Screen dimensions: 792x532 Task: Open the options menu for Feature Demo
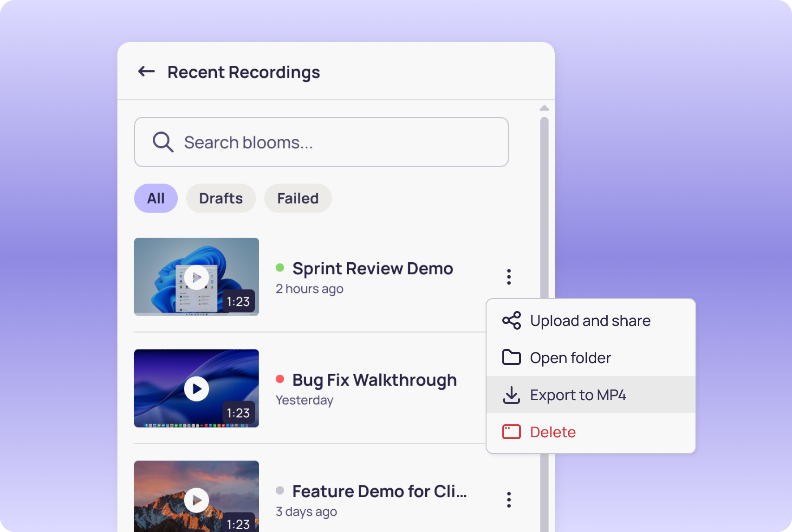tap(509, 500)
